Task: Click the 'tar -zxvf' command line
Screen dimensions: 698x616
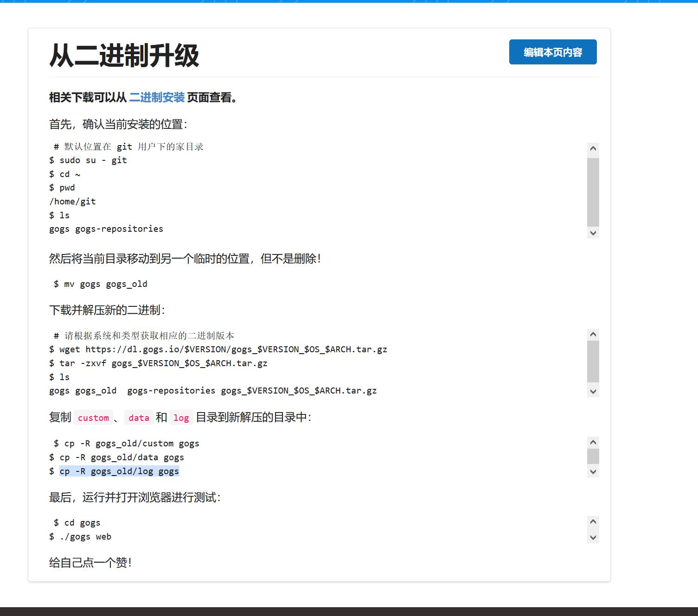Action: point(158,363)
